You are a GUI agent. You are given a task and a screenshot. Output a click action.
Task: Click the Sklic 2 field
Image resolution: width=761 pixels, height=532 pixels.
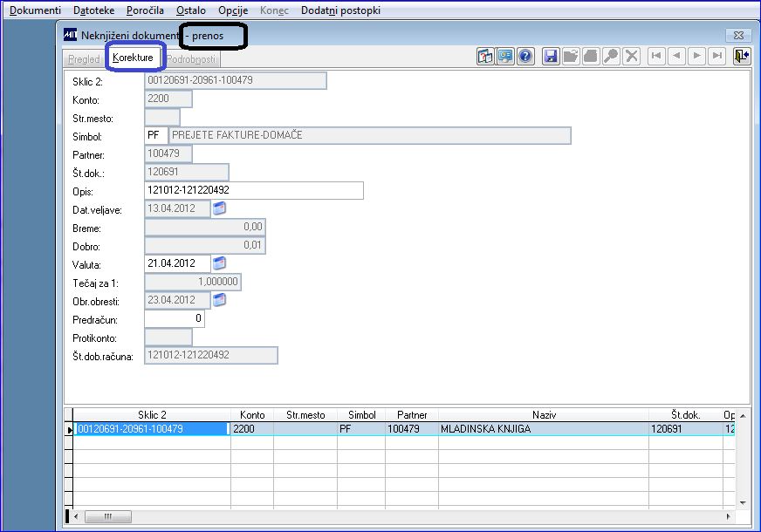pyautogui.click(x=236, y=80)
